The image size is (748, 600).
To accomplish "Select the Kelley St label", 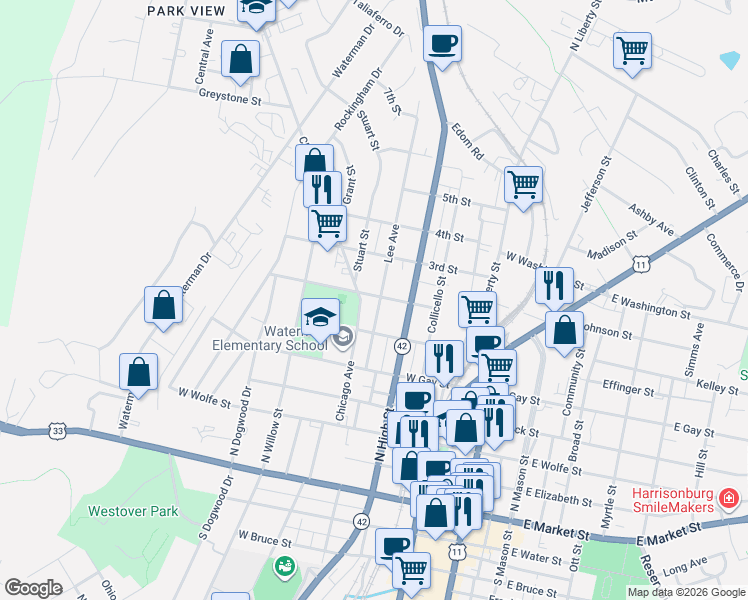I will click(x=717, y=386).
